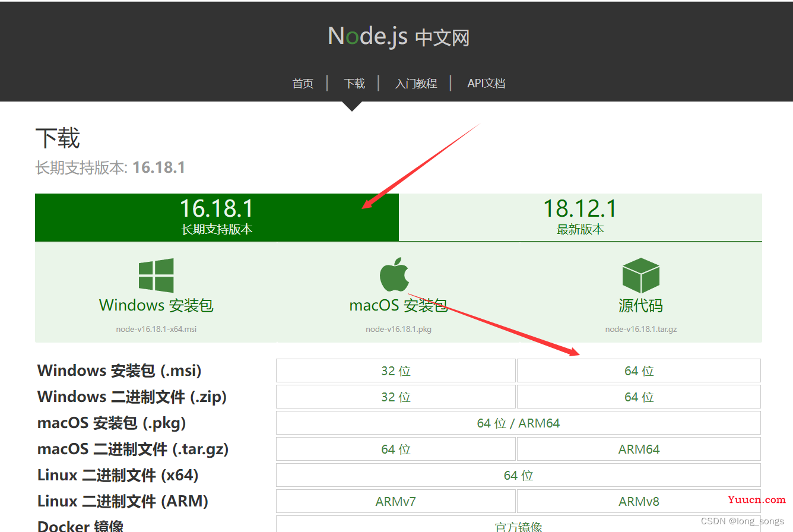Screen dimensions: 793x532
Task: Click the Linux 二进制文件 (ARM) row label
Action: click(x=123, y=501)
